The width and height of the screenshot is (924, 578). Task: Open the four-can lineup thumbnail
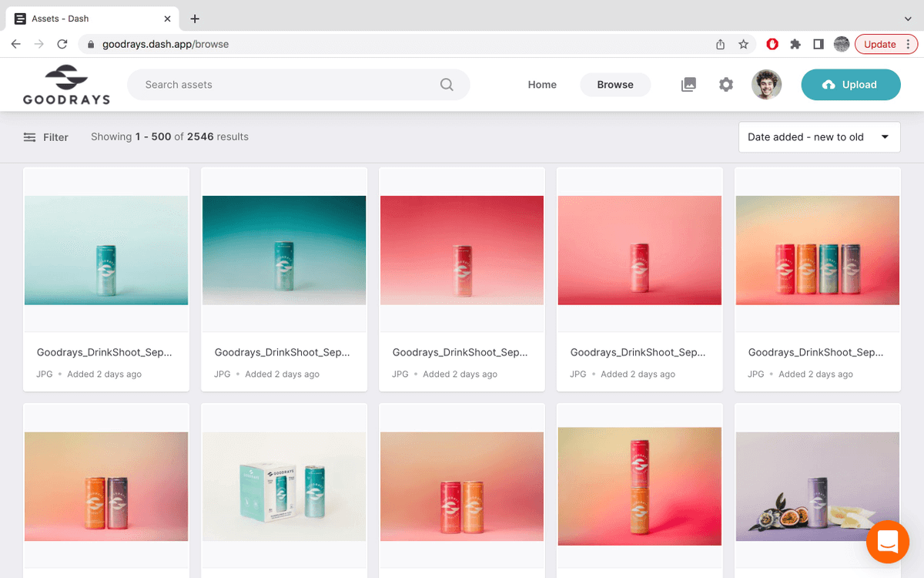817,250
